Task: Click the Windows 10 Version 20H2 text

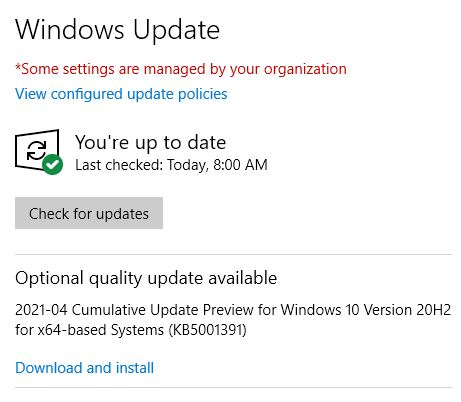Action: [366, 310]
